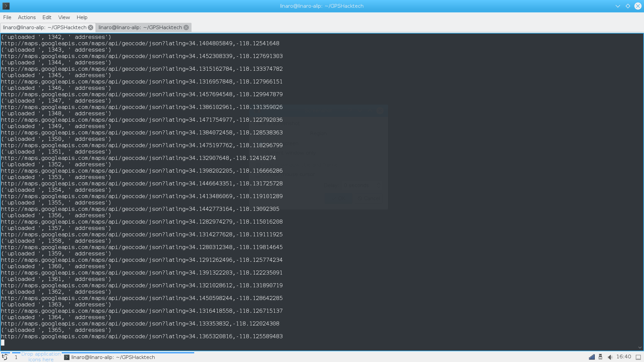Open the Help menu
This screenshot has height=362, width=644.
[82, 17]
